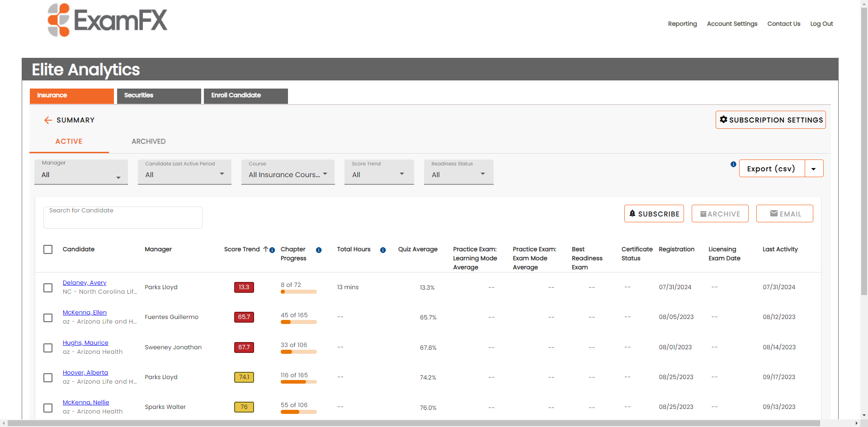The width and height of the screenshot is (868, 427).
Task: Switch to the Securities tab
Action: (x=159, y=96)
